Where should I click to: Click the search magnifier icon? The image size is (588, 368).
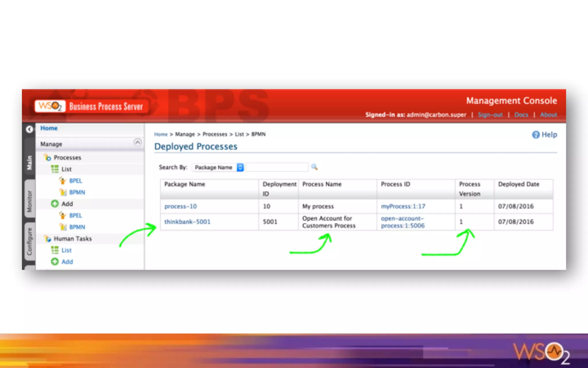314,167
